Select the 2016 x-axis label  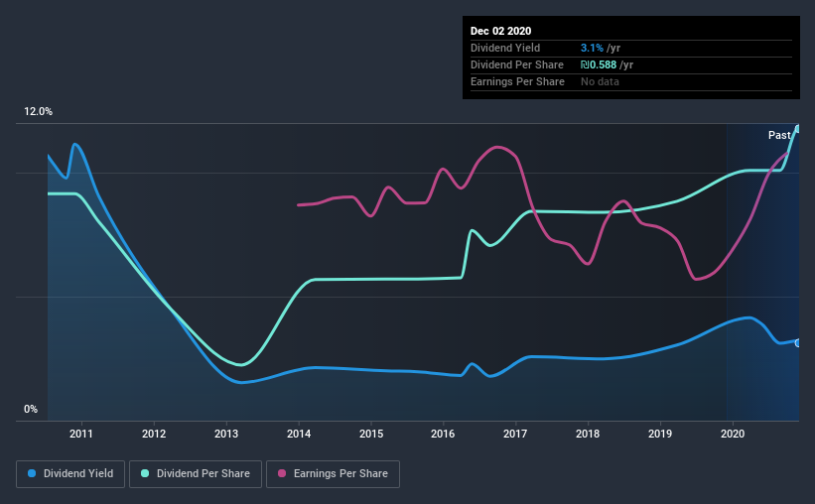point(443,434)
